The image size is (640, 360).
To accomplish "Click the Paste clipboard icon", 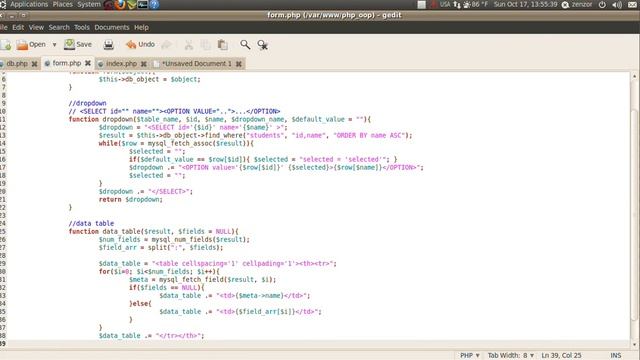I will 222,45.
